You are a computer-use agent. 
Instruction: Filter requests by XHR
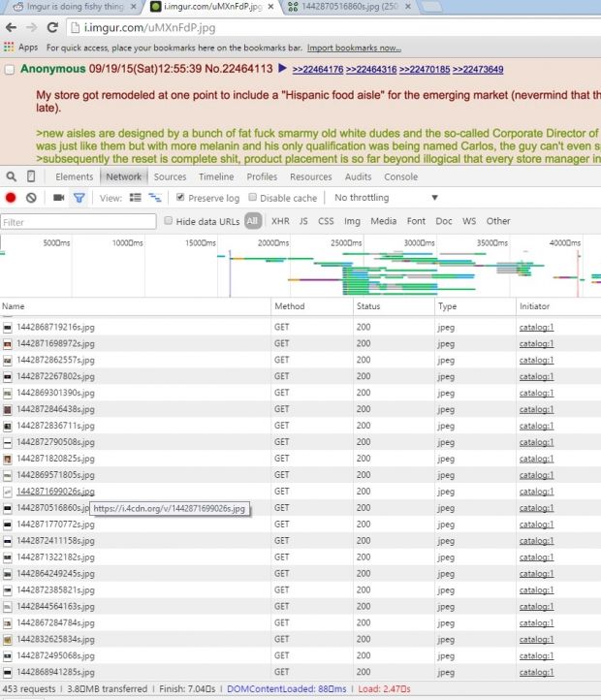click(x=280, y=221)
